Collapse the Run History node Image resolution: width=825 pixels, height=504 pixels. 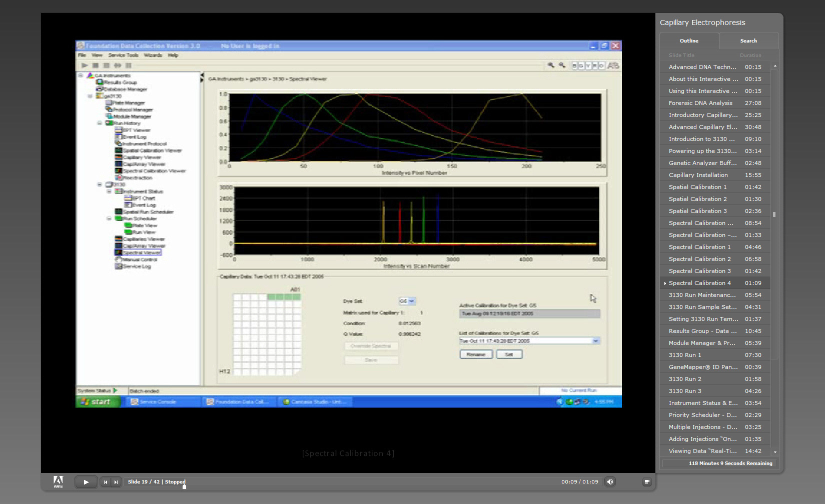100,123
